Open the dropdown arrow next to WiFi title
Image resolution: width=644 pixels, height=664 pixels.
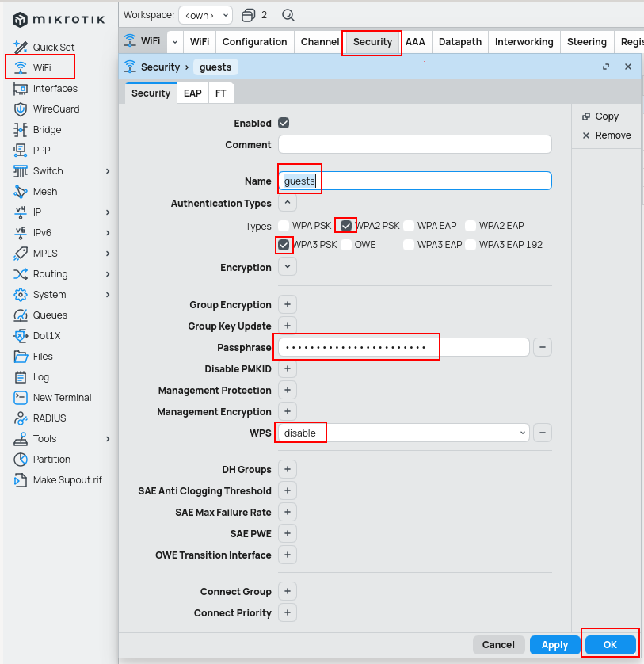click(175, 42)
